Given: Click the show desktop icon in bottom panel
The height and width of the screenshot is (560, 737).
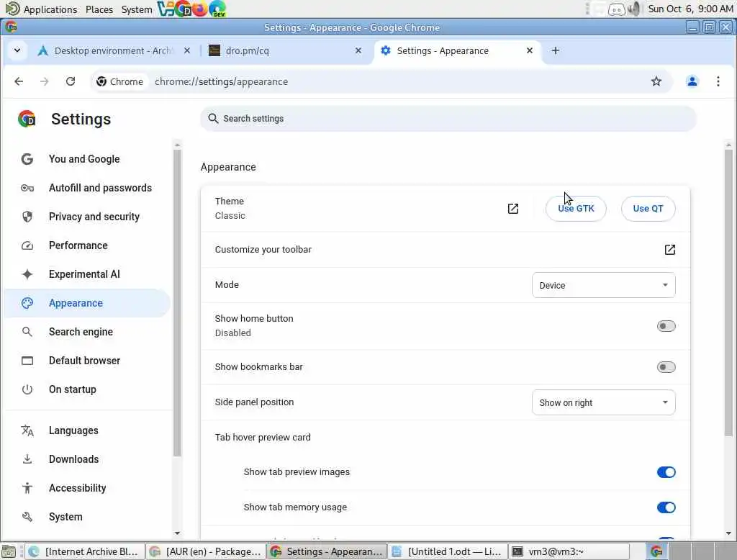Looking at the screenshot, I should pyautogui.click(x=9, y=551).
